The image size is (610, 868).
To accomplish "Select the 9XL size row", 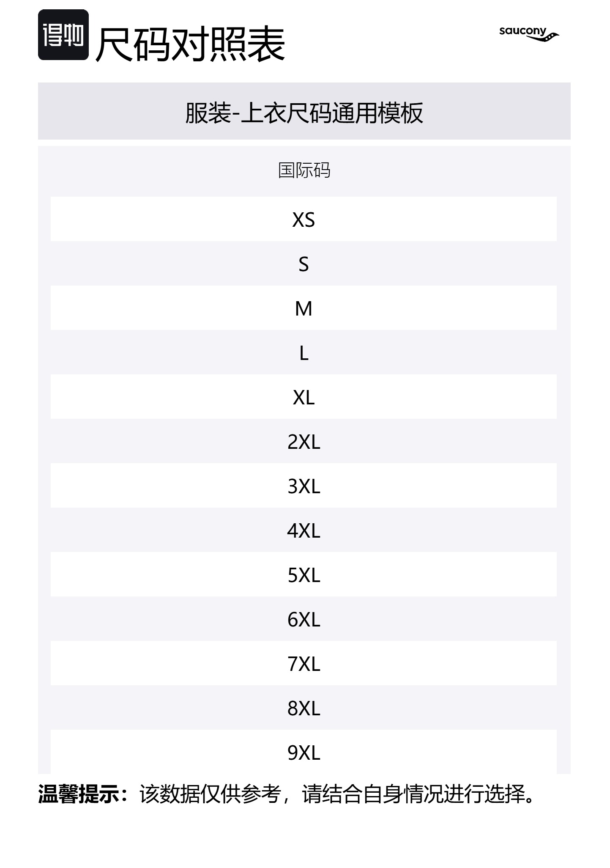I will pyautogui.click(x=304, y=753).
